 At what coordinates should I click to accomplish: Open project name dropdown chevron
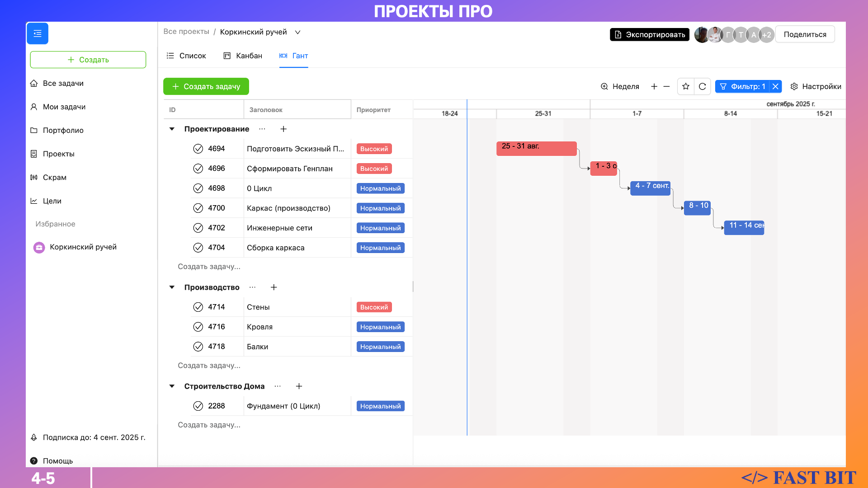point(297,32)
